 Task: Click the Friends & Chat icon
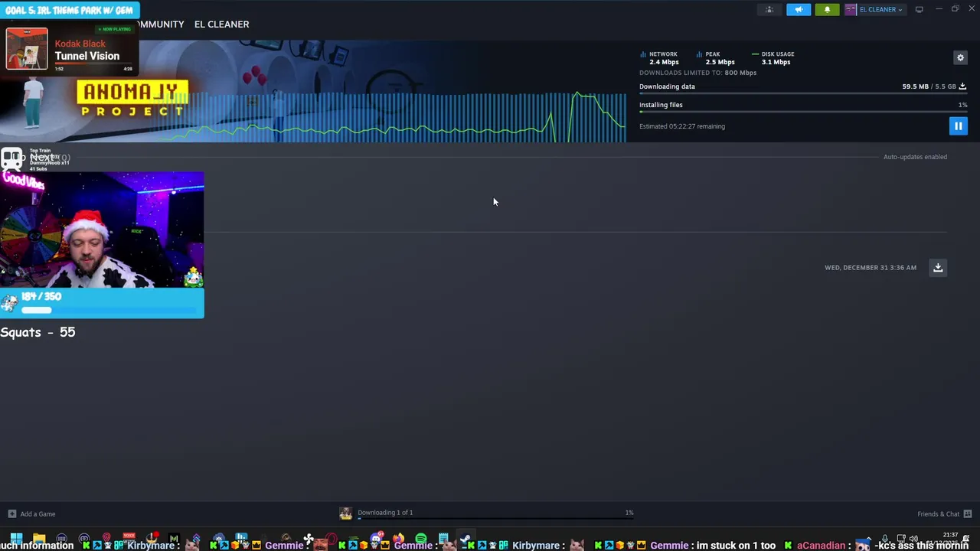point(968,514)
